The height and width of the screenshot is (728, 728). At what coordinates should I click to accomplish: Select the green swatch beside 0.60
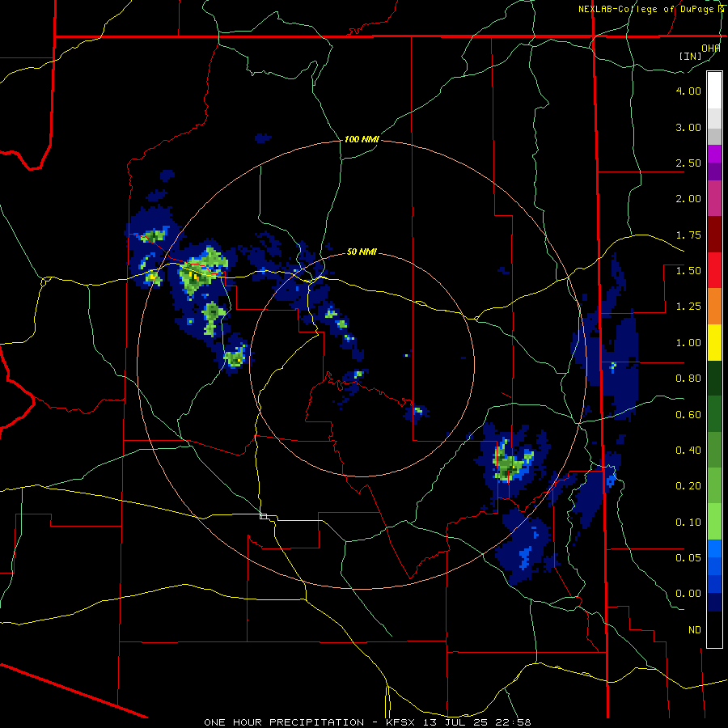tap(714, 414)
